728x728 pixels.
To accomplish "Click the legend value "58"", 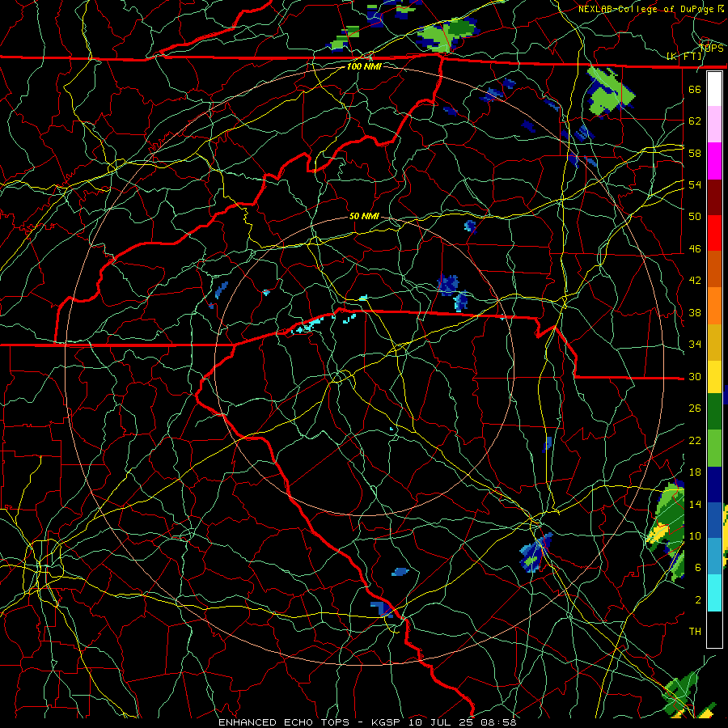I will pos(695,153).
